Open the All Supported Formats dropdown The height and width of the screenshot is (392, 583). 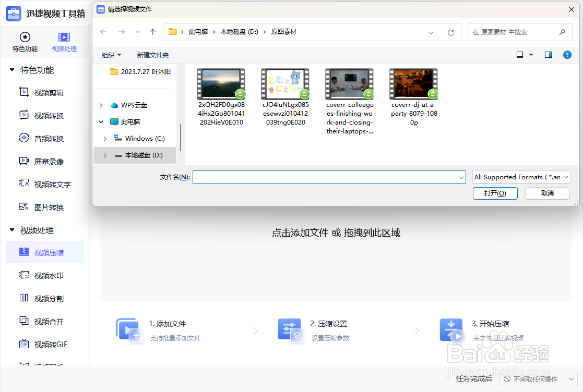point(521,177)
